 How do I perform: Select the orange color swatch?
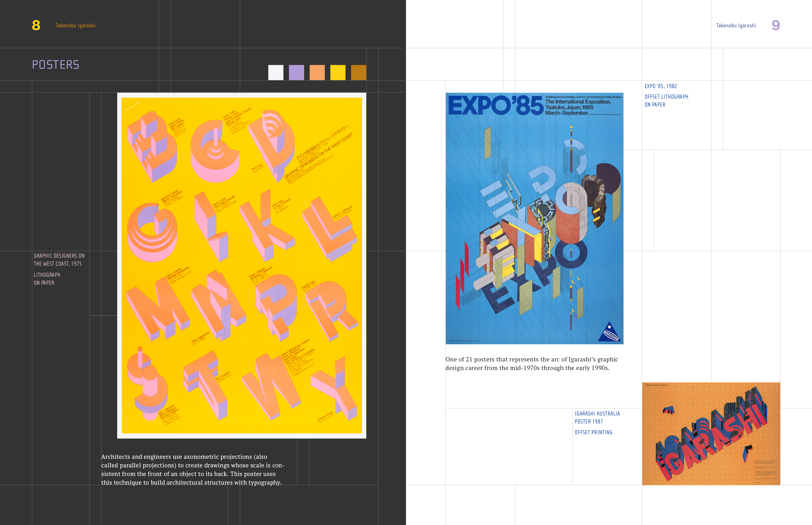[x=317, y=72]
